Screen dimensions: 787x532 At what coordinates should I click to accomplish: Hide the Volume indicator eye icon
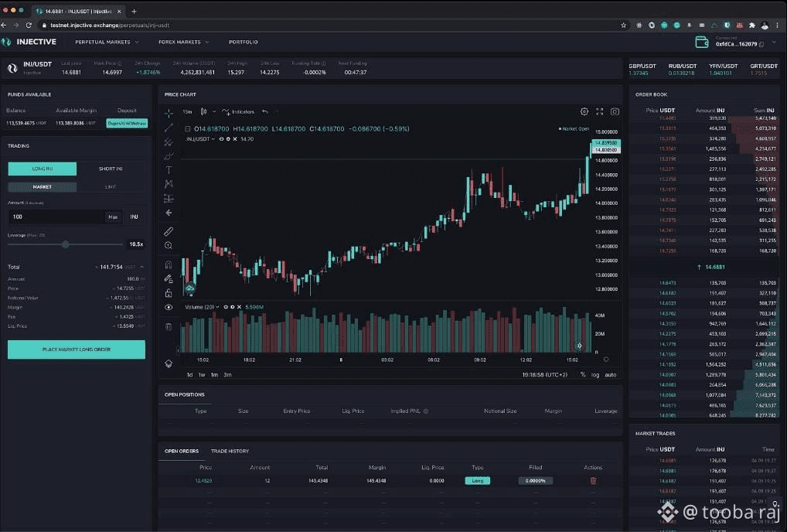(226, 307)
